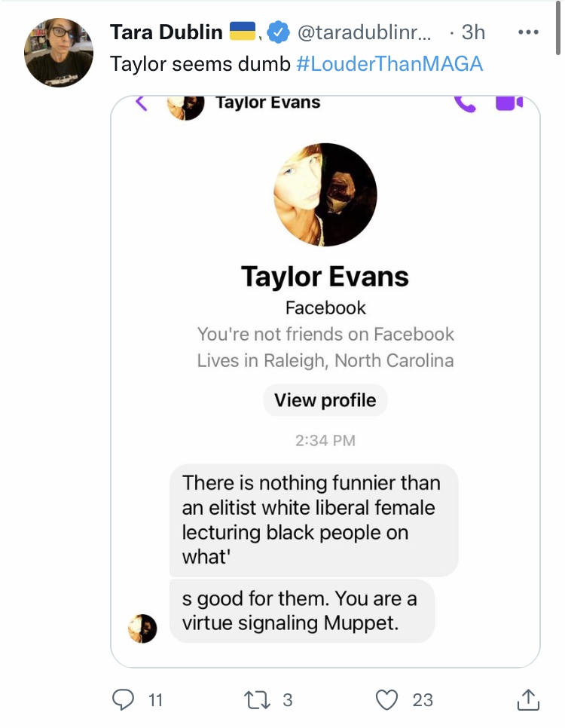Tap the small avatar beside last message
Image resolution: width=565 pixels, height=728 pixels.
tap(142, 629)
